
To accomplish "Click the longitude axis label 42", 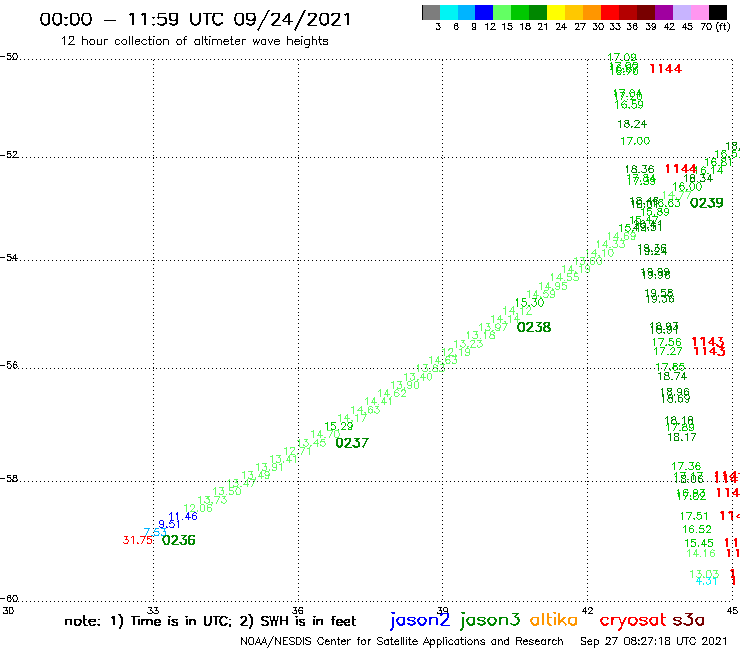I will coord(588,610).
